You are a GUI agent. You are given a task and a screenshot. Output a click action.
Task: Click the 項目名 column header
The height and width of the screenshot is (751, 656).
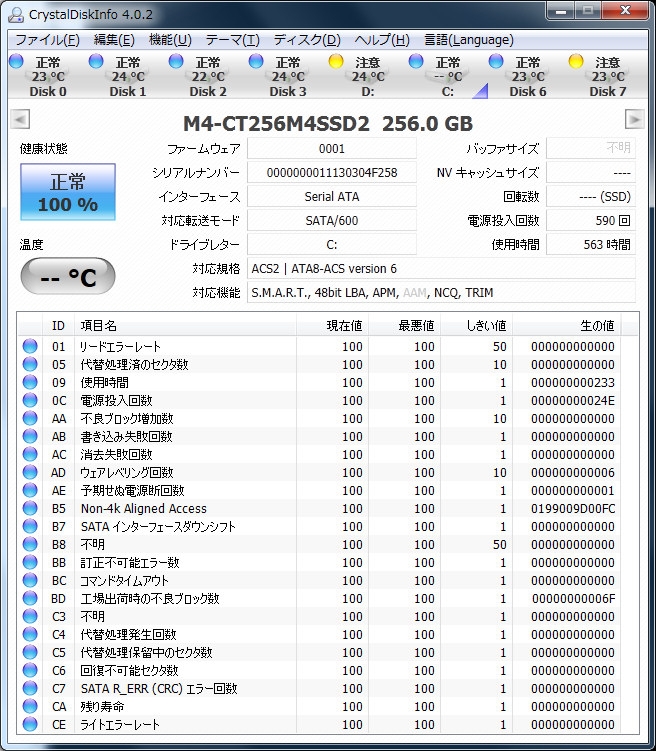(185, 326)
